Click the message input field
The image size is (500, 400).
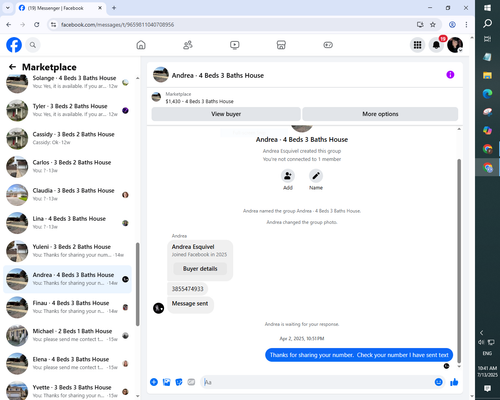click(x=318, y=382)
